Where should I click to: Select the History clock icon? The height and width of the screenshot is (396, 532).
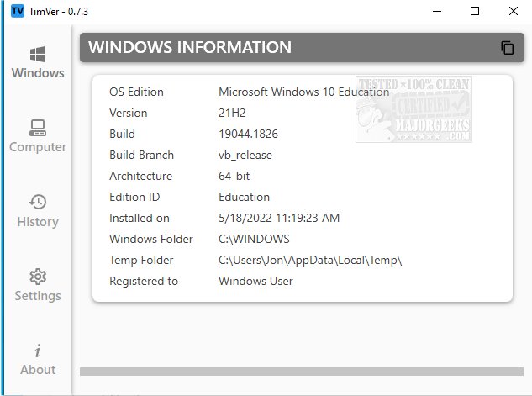(37, 203)
